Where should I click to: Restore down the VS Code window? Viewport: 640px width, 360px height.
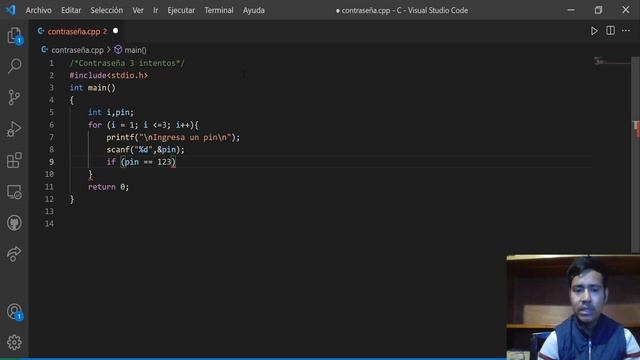(598, 10)
